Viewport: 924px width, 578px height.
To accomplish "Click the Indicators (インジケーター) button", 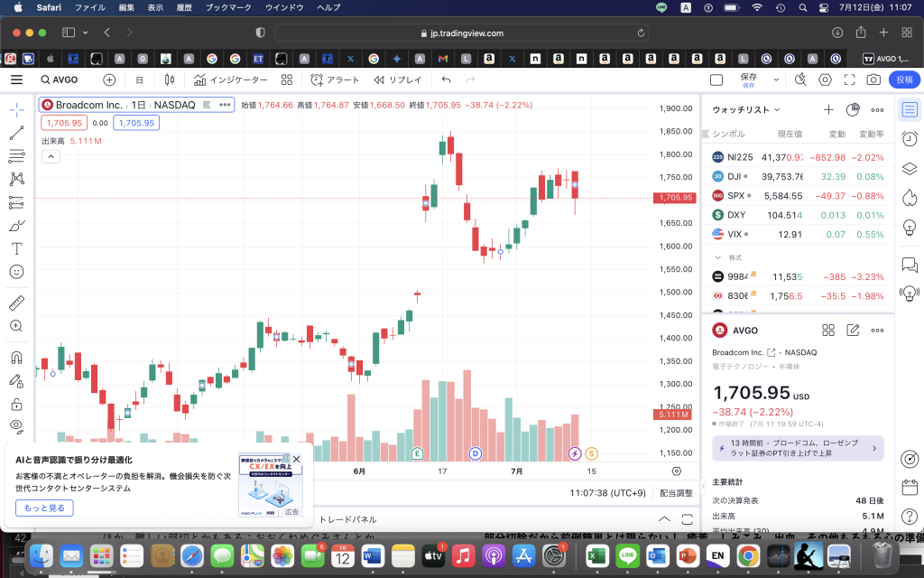I will (232, 79).
